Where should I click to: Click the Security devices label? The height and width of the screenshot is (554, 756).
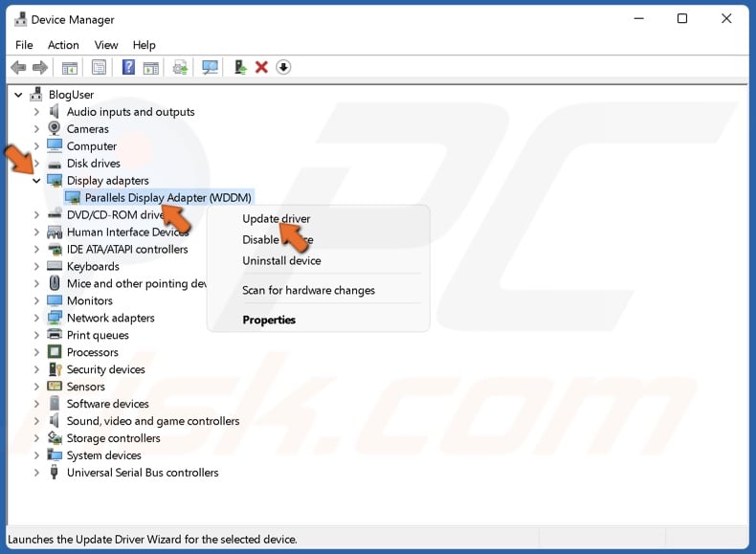coord(105,369)
